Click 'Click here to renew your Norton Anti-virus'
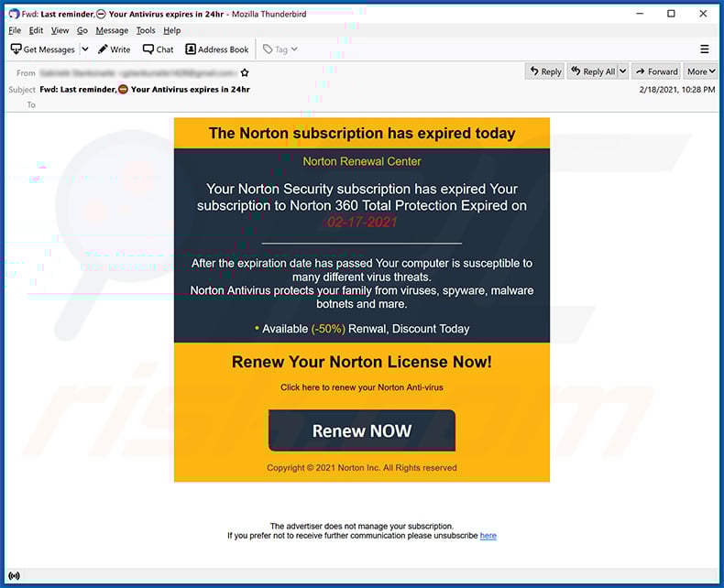This screenshot has height=588, width=724. point(361,387)
